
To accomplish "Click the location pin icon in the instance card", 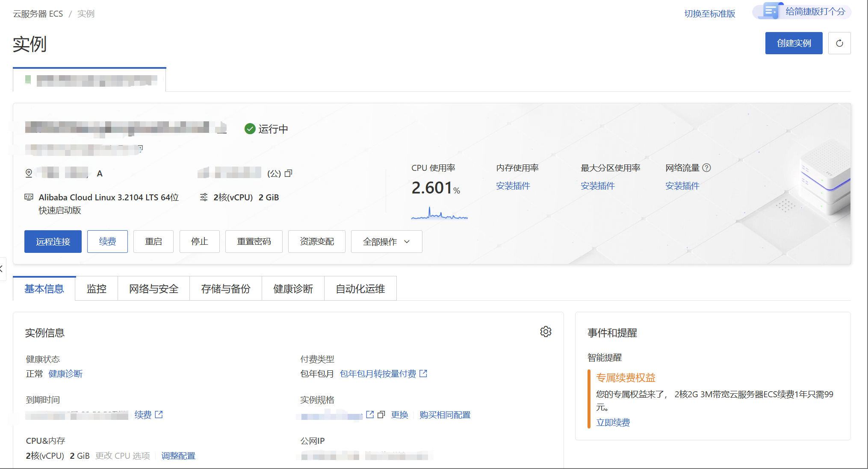I will [x=29, y=173].
